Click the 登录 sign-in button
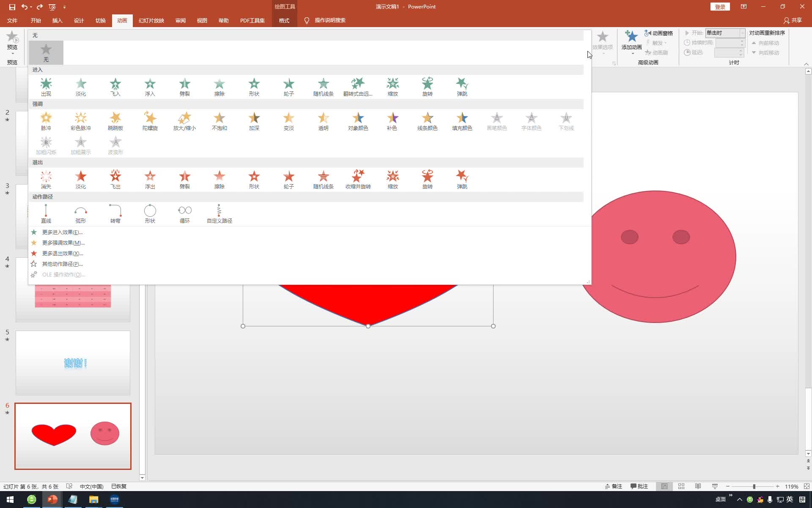Screen dimensions: 812x508 tap(720, 7)
